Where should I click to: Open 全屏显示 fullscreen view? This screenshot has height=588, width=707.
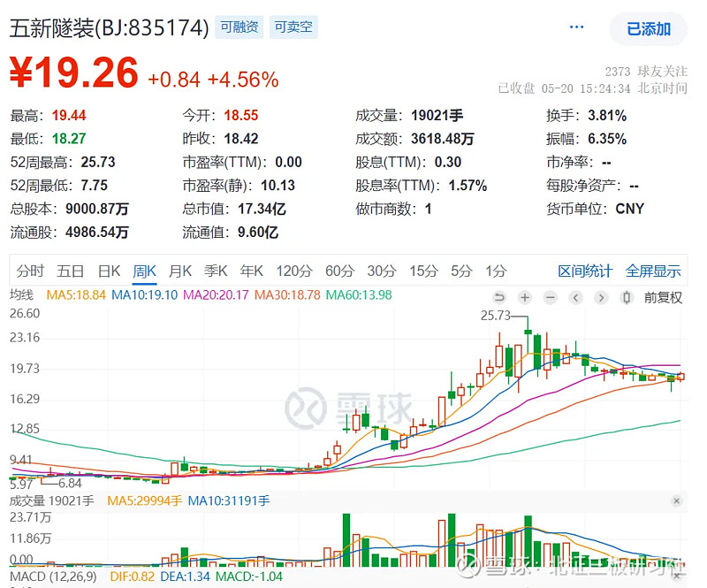click(653, 271)
